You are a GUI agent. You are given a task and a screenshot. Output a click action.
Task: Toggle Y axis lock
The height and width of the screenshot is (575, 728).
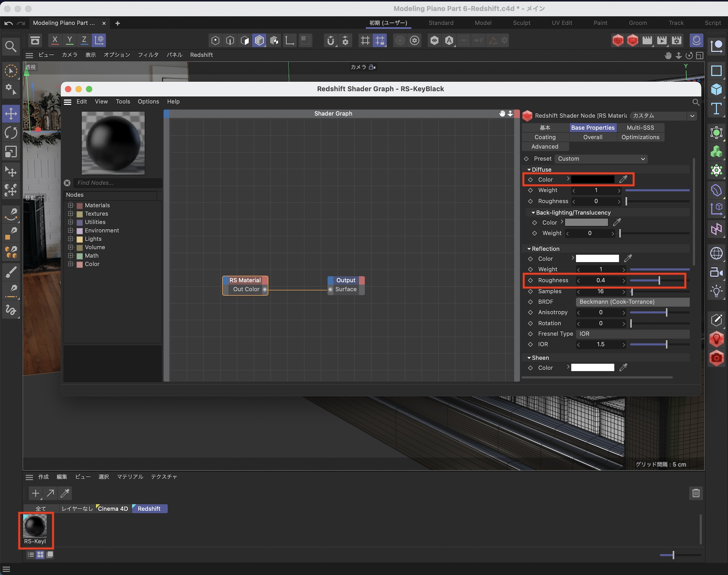(70, 40)
